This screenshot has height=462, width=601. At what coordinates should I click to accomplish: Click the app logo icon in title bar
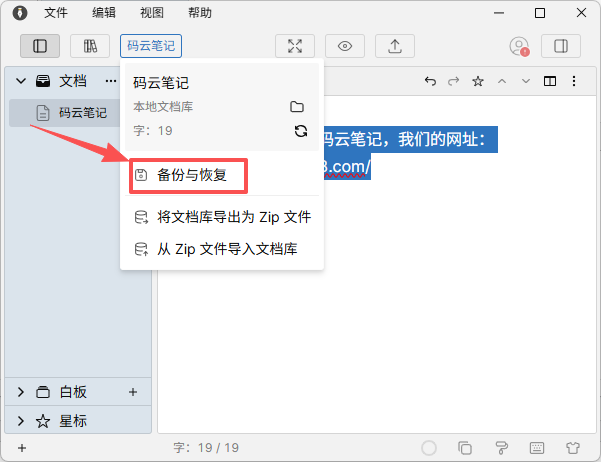(x=20, y=13)
